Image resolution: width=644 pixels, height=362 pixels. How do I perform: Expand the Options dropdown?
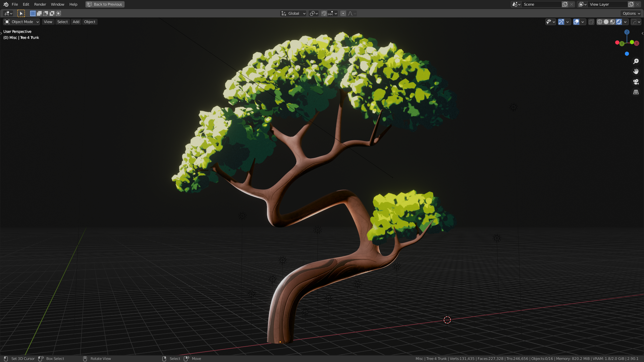coord(631,13)
